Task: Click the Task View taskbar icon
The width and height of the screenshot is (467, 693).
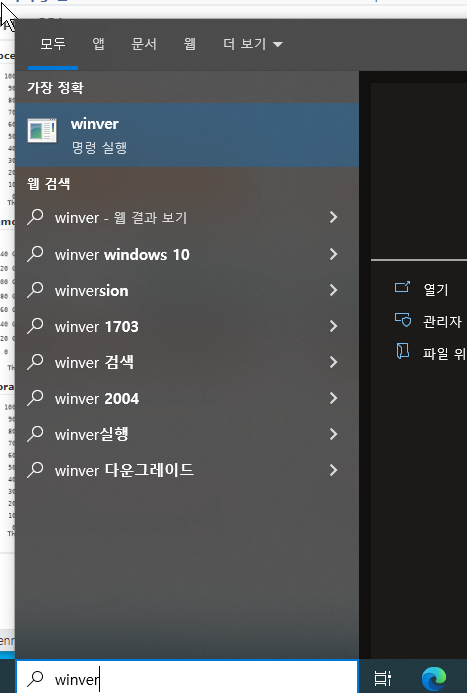Action: pos(383,678)
